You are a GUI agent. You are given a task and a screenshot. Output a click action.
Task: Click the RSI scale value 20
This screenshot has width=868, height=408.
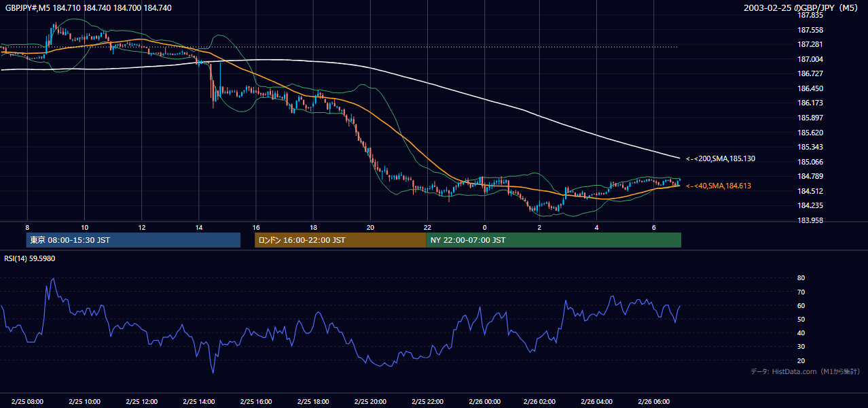[x=801, y=360]
